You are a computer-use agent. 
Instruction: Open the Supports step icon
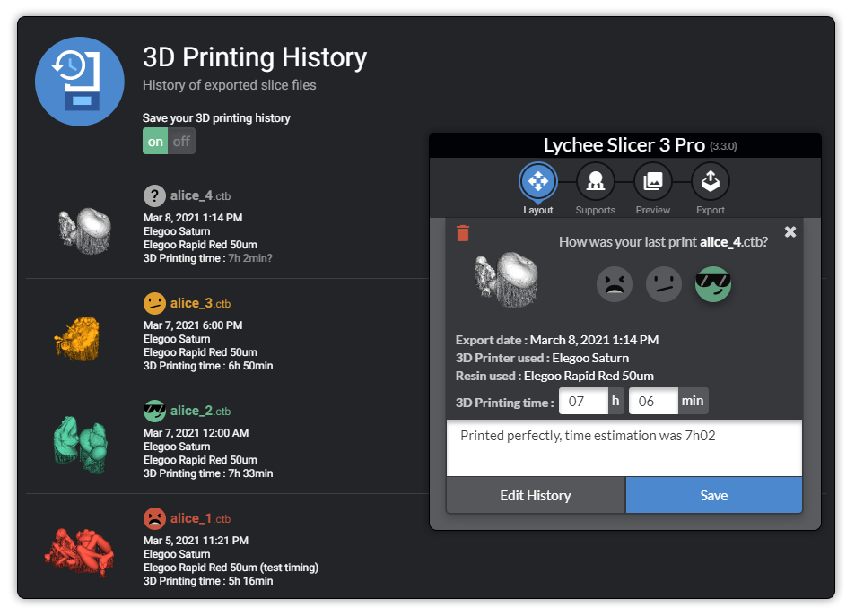pyautogui.click(x=596, y=181)
